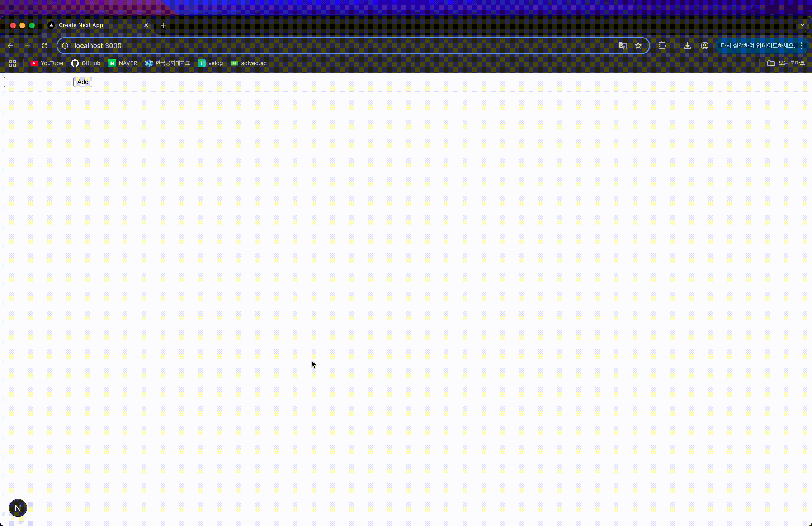The height and width of the screenshot is (526, 812).
Task: Open the Next.js dev tools badge
Action: (x=18, y=508)
